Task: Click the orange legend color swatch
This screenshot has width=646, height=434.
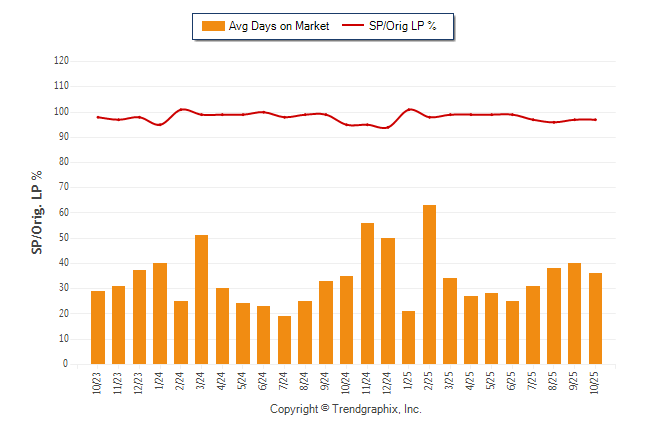Action: pyautogui.click(x=213, y=26)
